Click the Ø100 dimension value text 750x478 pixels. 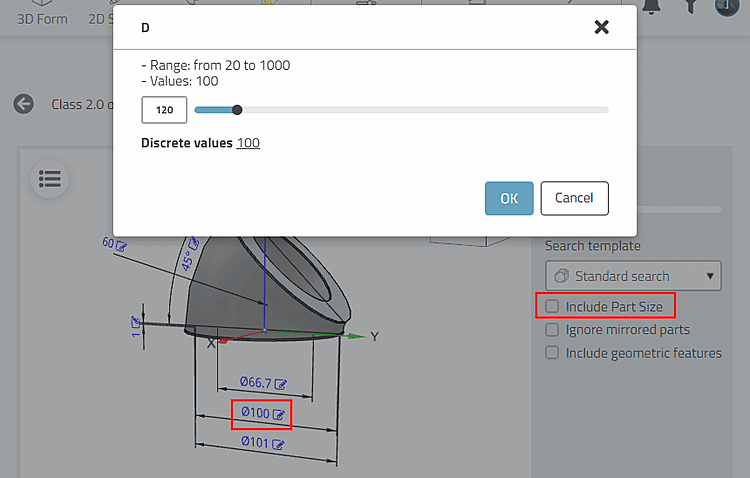click(x=255, y=412)
